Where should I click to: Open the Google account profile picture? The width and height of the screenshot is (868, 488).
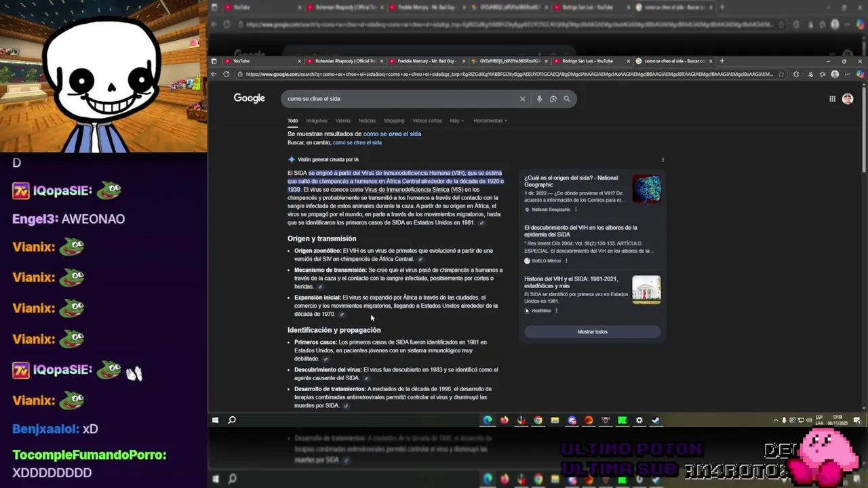pyautogui.click(x=848, y=99)
